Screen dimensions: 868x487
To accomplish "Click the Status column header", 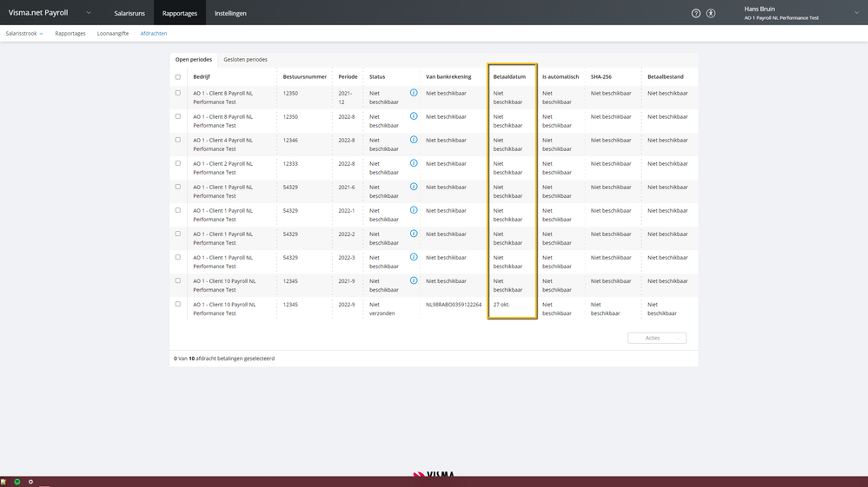I will tap(377, 77).
